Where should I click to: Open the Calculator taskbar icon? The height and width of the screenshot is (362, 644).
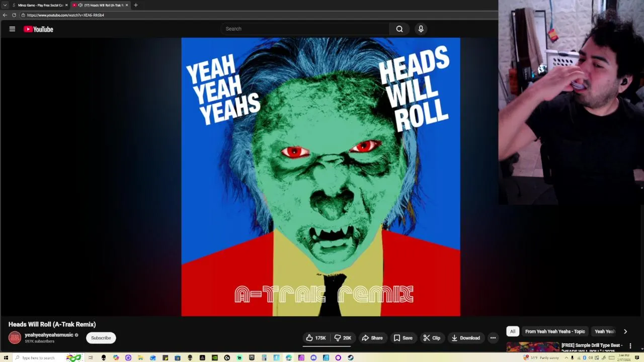pyautogui.click(x=264, y=357)
